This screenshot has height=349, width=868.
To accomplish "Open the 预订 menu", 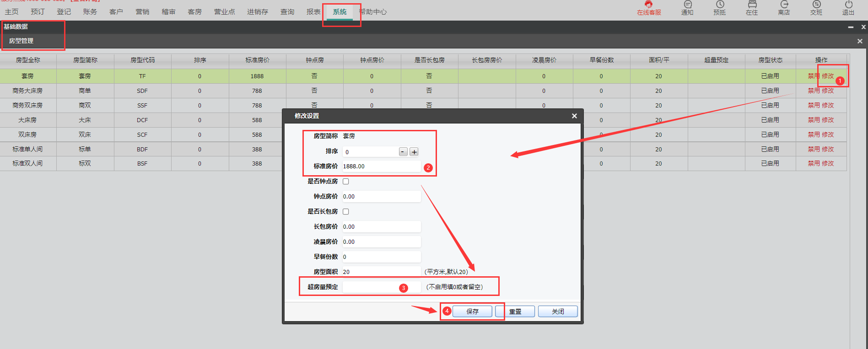I will [x=38, y=12].
